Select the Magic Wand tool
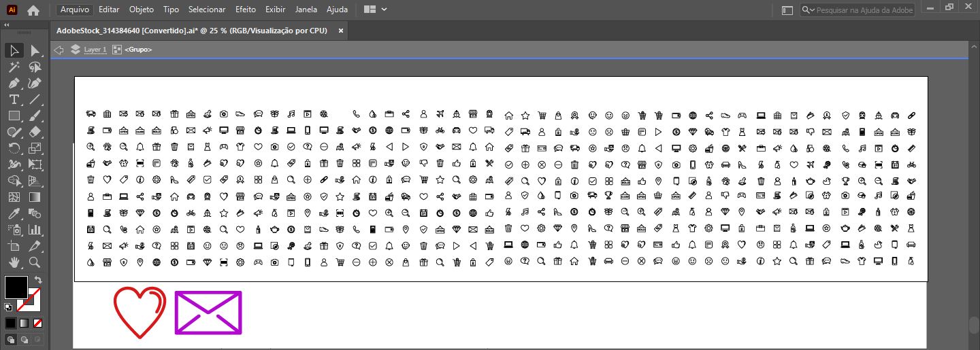Image resolution: width=980 pixels, height=350 pixels. (14, 67)
